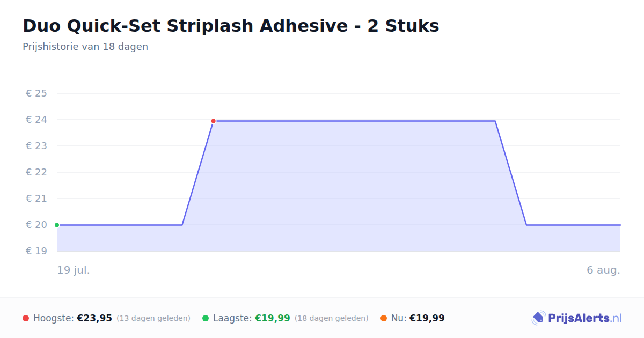Screen dimensions: 644x338
Task: Select the Laagste €19,99 price value
Action: click(273, 318)
